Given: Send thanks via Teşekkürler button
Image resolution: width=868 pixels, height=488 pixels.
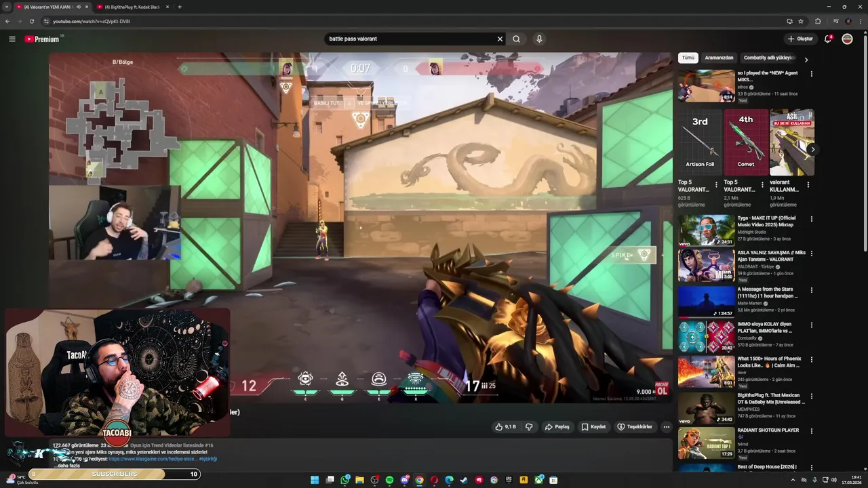Looking at the screenshot, I should pyautogui.click(x=635, y=427).
